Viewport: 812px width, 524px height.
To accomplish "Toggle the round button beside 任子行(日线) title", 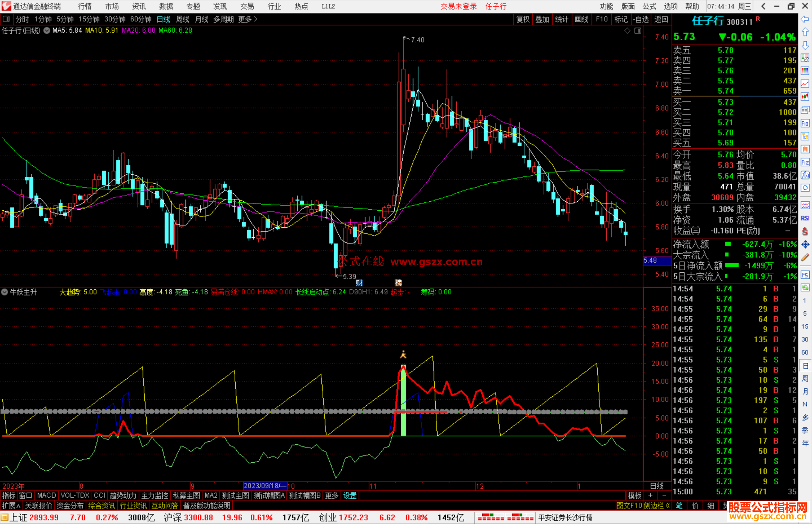I will coord(47,30).
